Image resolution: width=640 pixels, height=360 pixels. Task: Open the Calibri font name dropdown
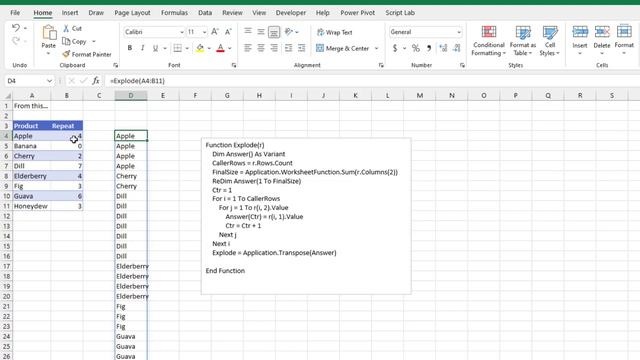182,32
